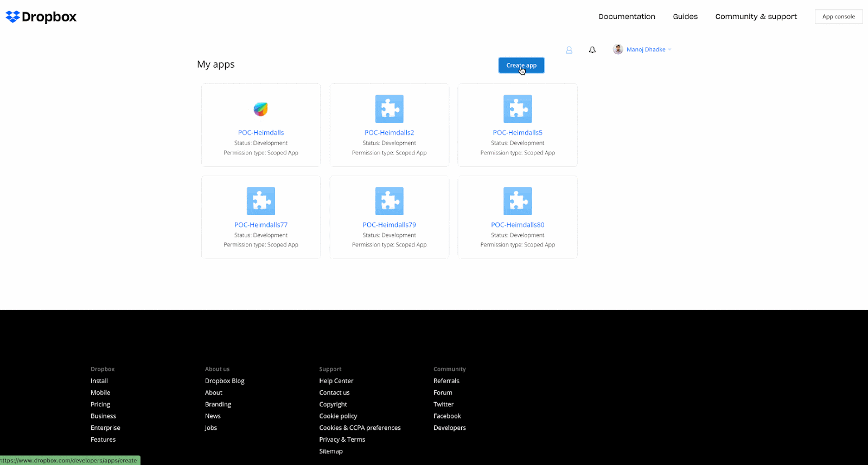
Task: Click 'Status: Development' under POC-Heimdalls2
Action: pyautogui.click(x=390, y=143)
